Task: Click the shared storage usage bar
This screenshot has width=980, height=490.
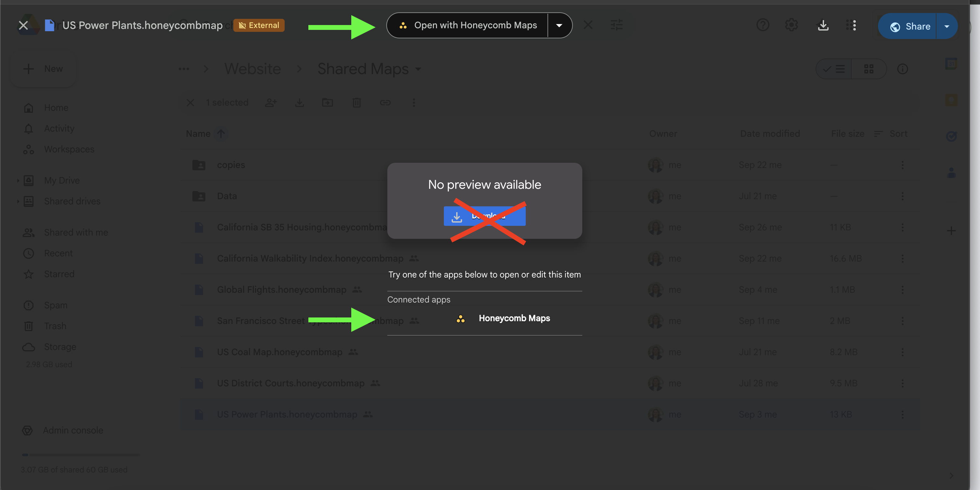Action: coord(81,454)
